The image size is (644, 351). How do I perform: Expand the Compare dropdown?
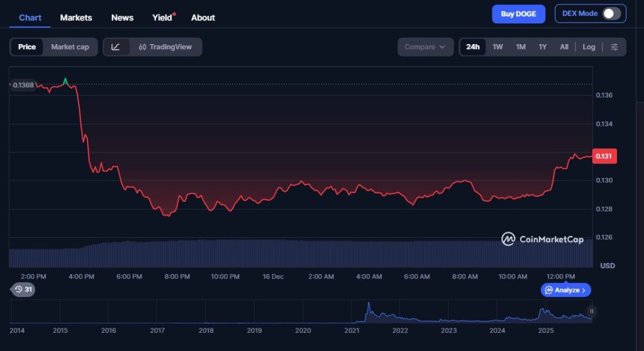click(x=425, y=47)
